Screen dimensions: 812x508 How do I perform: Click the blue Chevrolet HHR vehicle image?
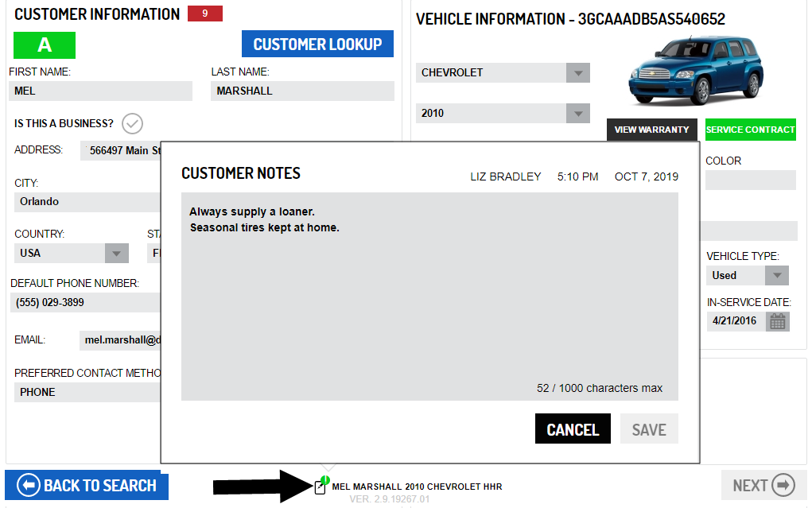[695, 71]
